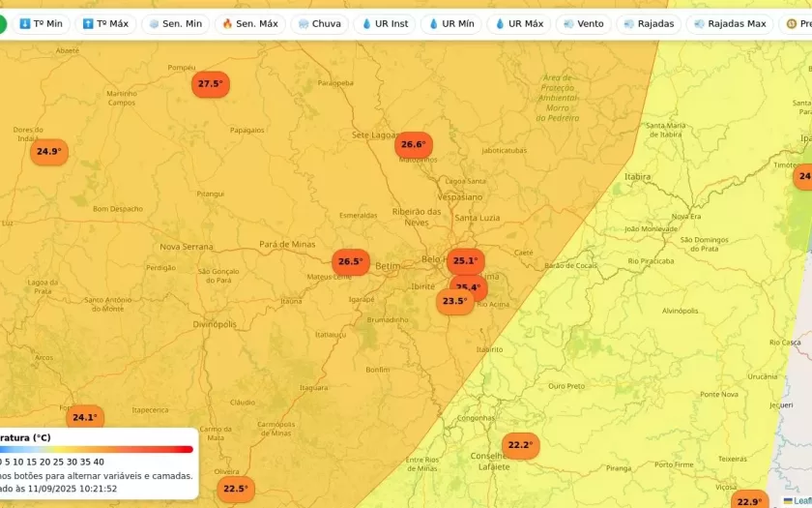Enable the Sen. Máx layer
The image size is (812, 508).
249,23
